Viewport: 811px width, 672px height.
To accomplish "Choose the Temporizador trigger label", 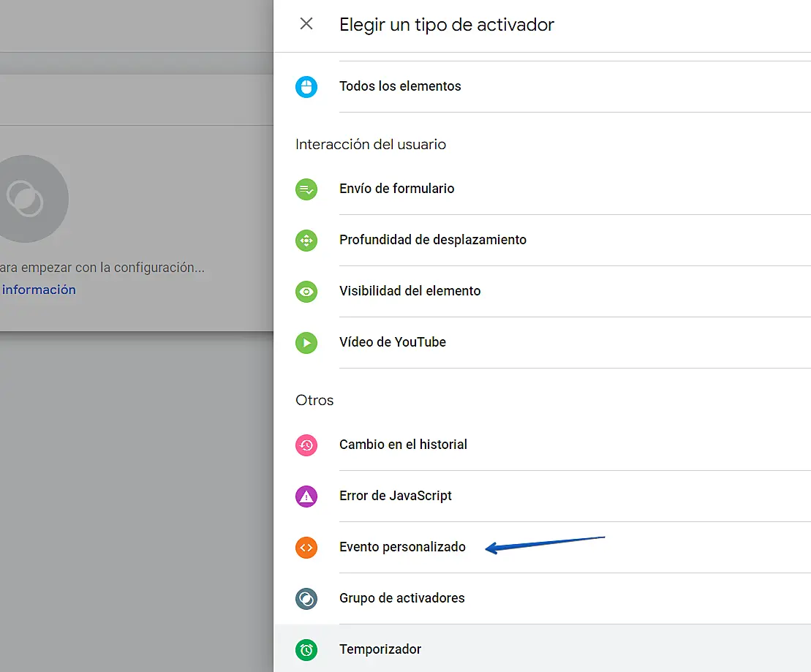I will pyautogui.click(x=380, y=649).
